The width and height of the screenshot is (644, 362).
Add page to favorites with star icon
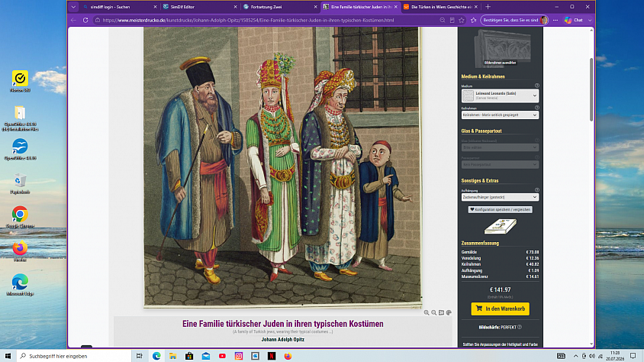click(462, 20)
